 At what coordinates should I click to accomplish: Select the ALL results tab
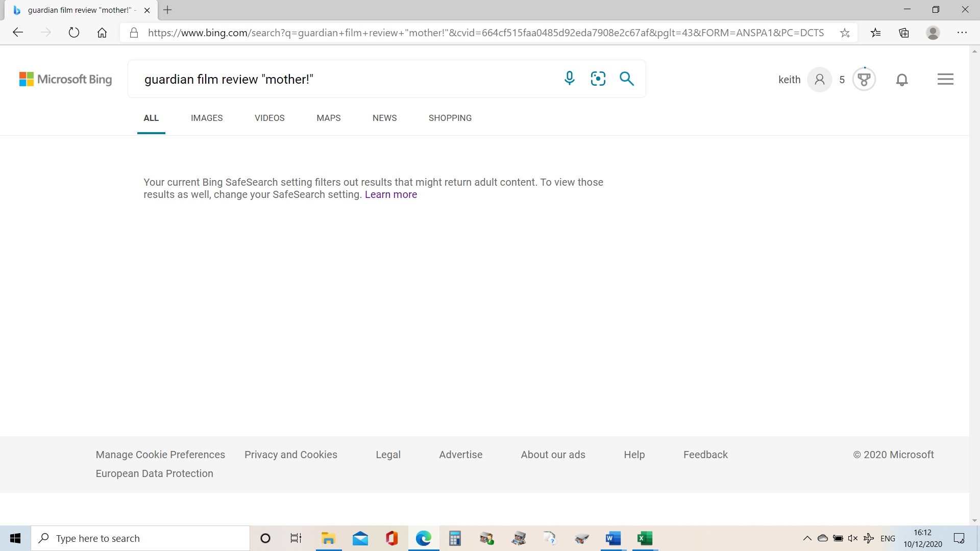[x=151, y=118]
